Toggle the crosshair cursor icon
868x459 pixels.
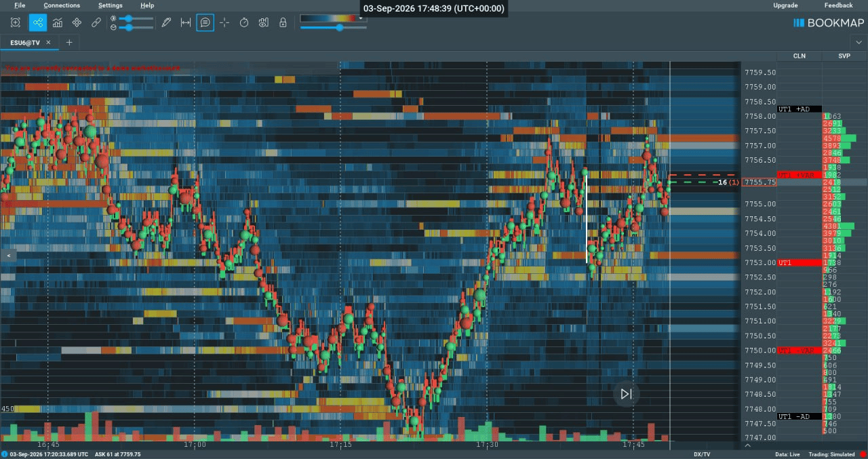[x=224, y=22]
